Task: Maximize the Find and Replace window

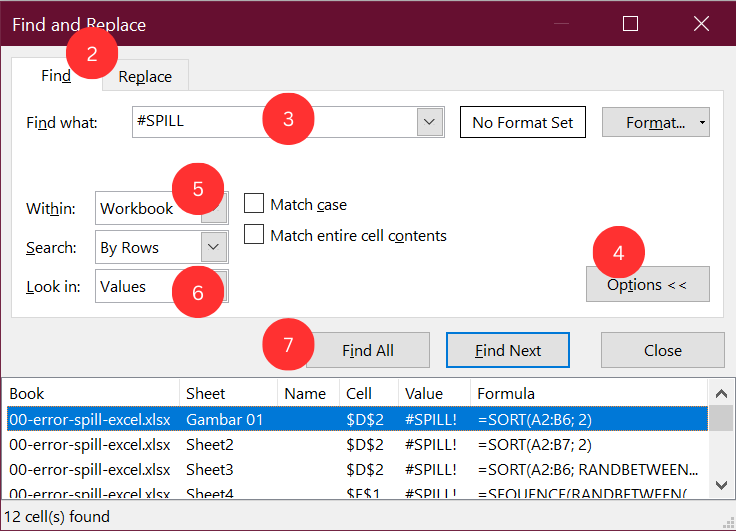Action: (x=630, y=23)
